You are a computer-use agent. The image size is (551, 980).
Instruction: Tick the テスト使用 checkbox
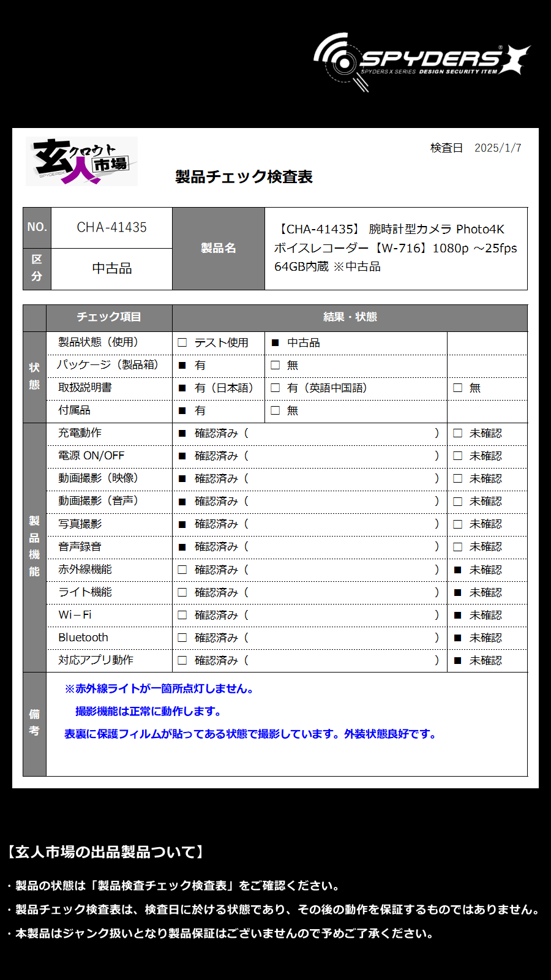[x=182, y=342]
